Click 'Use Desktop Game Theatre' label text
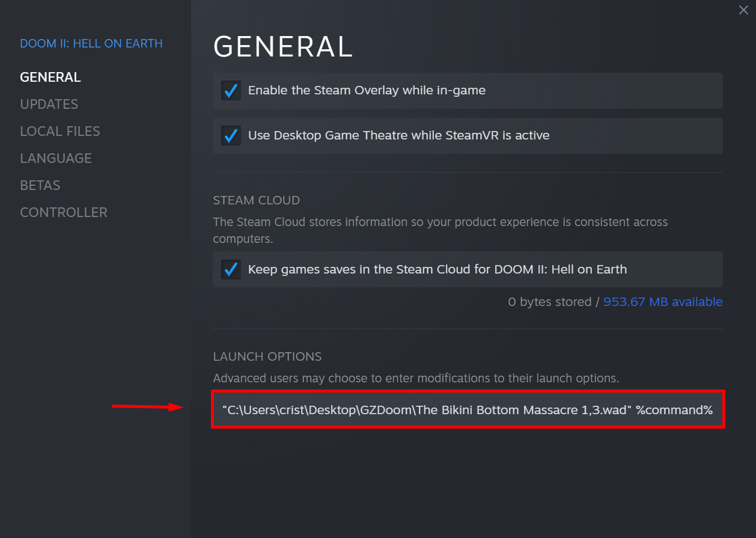The width and height of the screenshot is (756, 538). point(398,136)
